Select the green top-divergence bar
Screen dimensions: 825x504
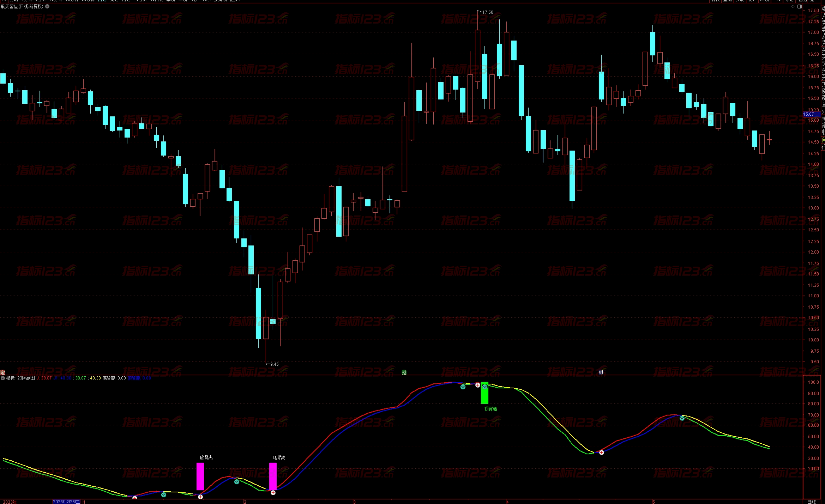[x=485, y=393]
